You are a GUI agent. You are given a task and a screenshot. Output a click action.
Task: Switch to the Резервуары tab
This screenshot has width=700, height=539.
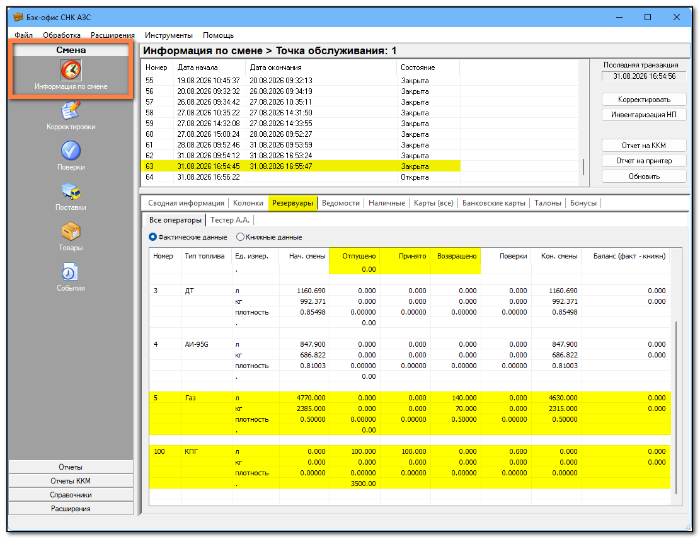point(293,203)
